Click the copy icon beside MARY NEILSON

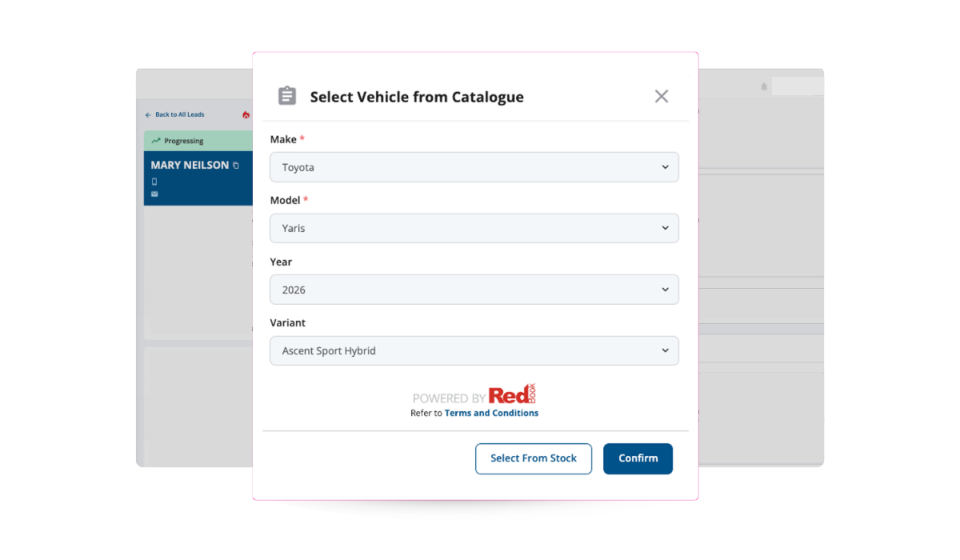tap(236, 166)
